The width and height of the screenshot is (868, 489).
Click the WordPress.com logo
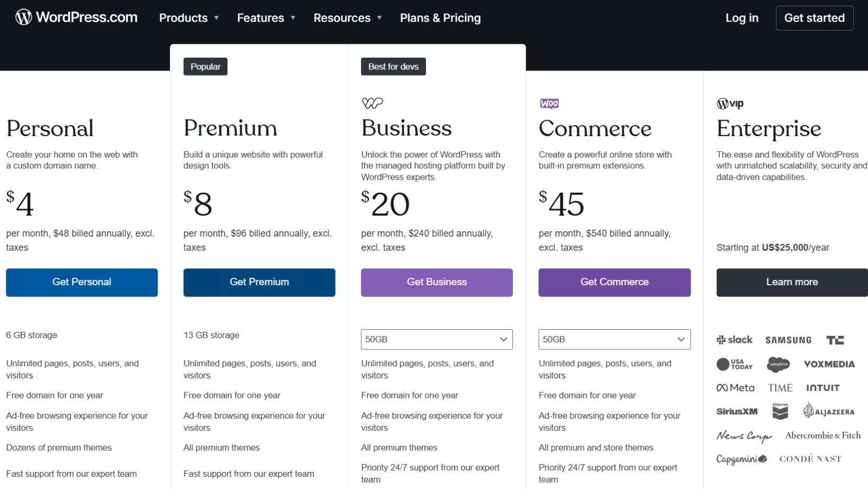(x=76, y=17)
